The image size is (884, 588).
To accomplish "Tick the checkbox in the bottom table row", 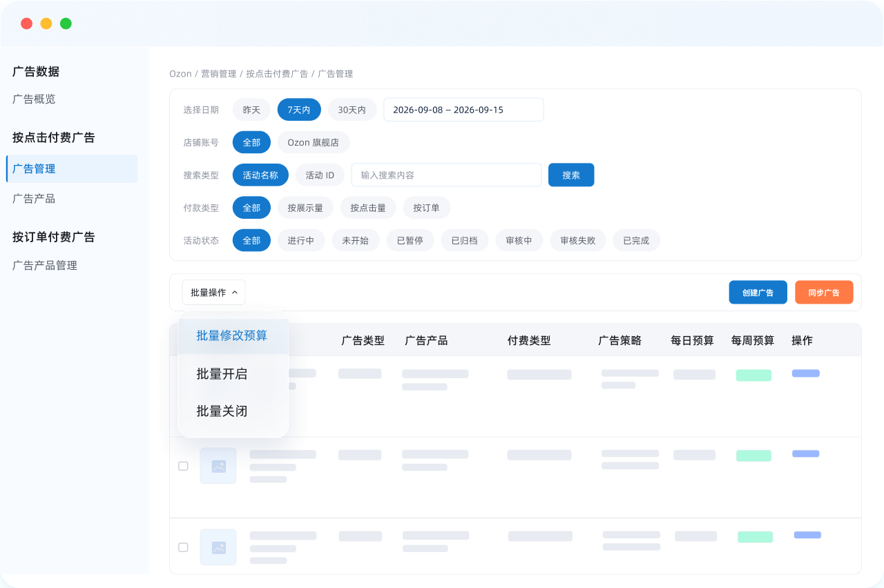I will (183, 547).
